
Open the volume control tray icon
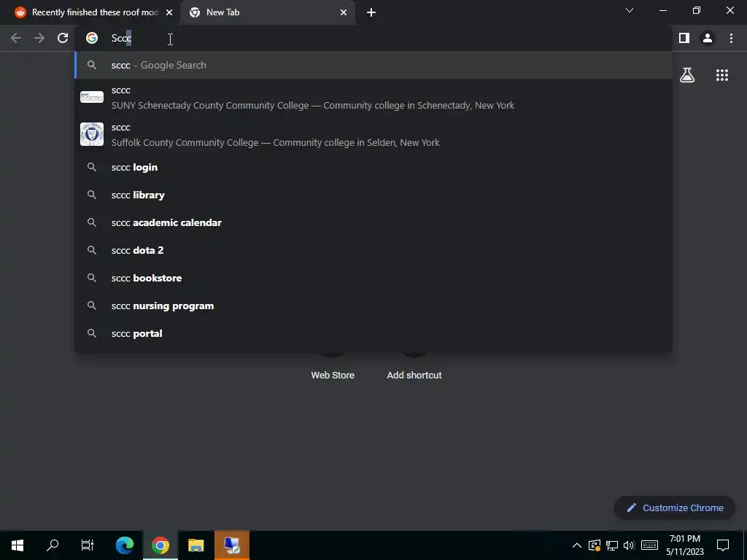(x=629, y=545)
